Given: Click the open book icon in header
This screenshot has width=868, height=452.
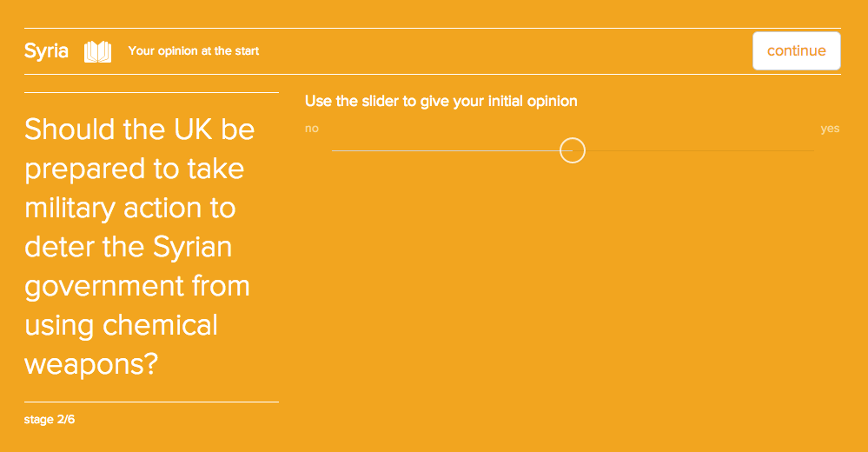Looking at the screenshot, I should click(97, 51).
